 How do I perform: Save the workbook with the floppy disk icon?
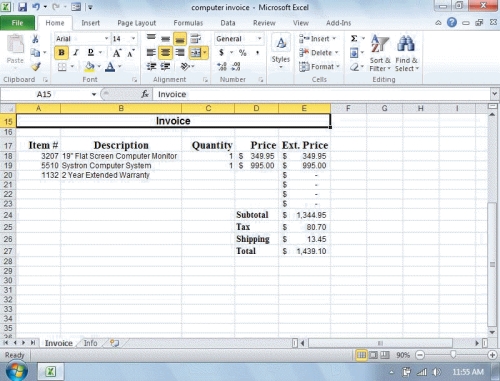coord(22,7)
